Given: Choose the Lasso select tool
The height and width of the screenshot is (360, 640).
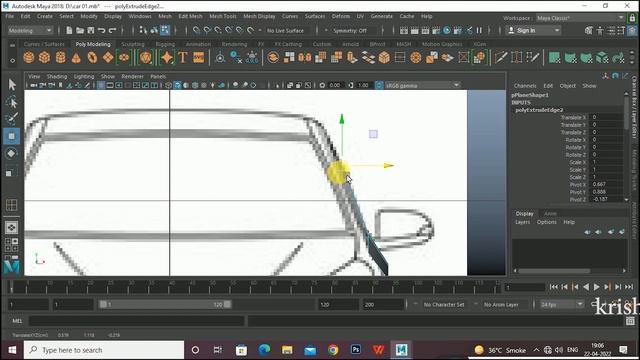Looking at the screenshot, I should (11, 102).
